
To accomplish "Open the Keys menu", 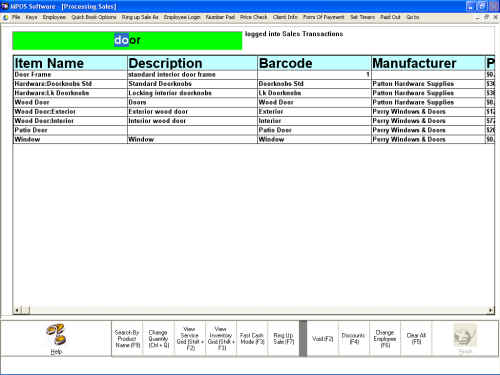I will pos(31,17).
